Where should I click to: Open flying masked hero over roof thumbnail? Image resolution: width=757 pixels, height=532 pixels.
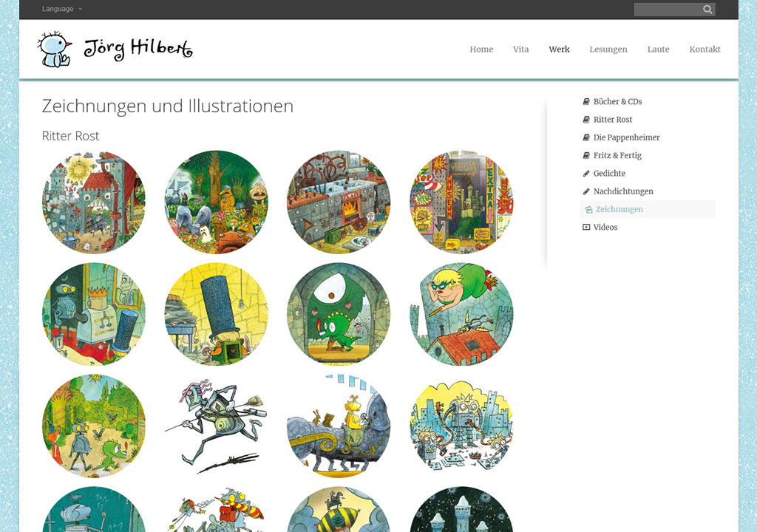click(461, 314)
